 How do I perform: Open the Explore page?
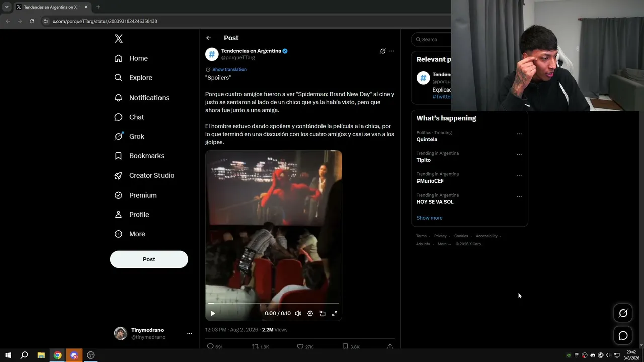point(133,78)
